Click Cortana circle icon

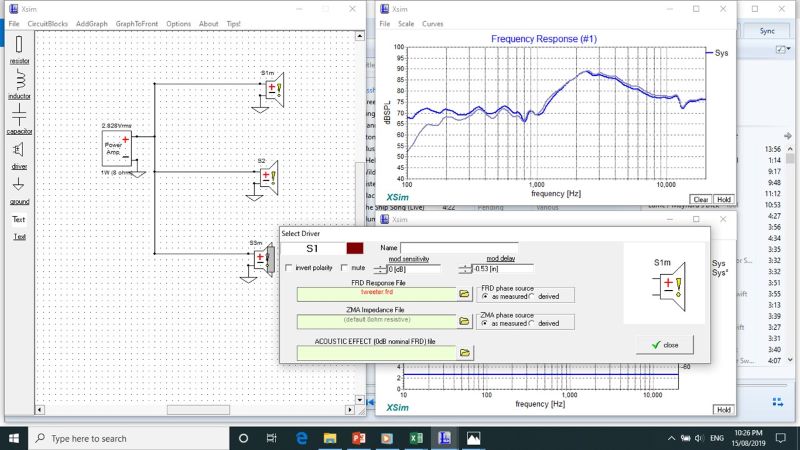coord(243,438)
